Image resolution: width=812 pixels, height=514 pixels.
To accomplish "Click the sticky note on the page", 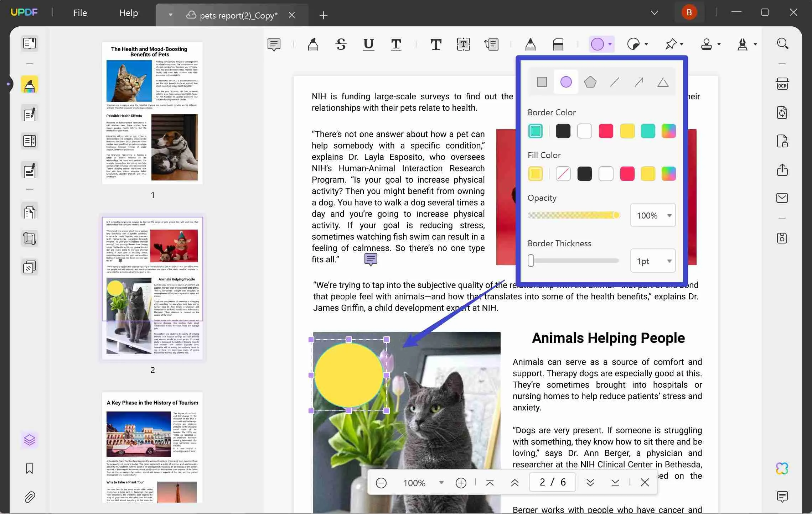I will pyautogui.click(x=371, y=260).
